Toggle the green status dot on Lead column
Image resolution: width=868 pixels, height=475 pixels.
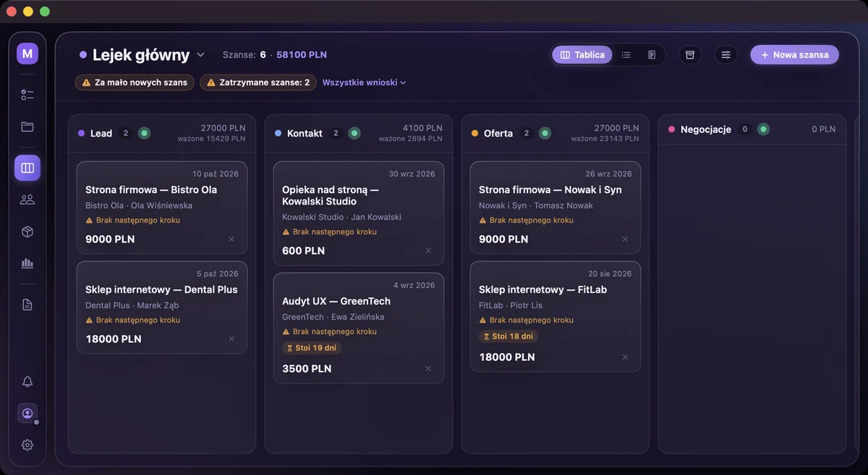tap(144, 133)
